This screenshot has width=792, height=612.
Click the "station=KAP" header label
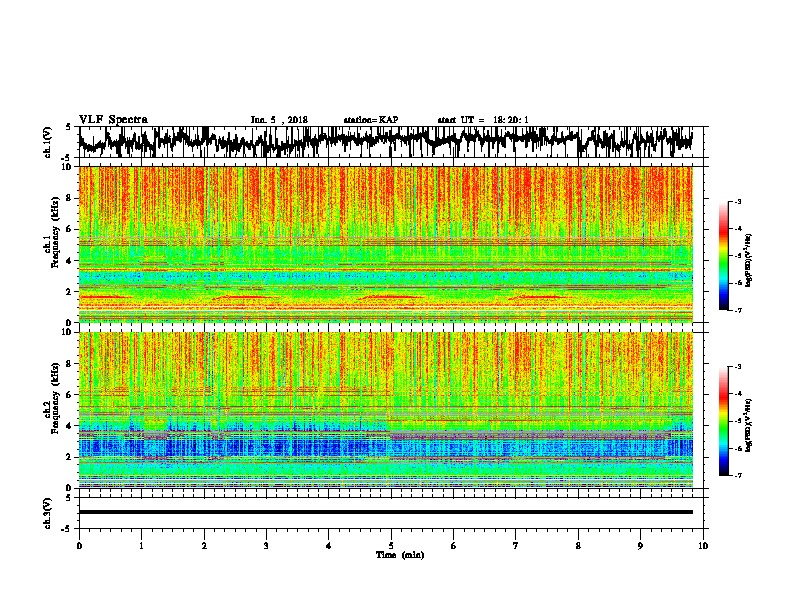[371, 120]
